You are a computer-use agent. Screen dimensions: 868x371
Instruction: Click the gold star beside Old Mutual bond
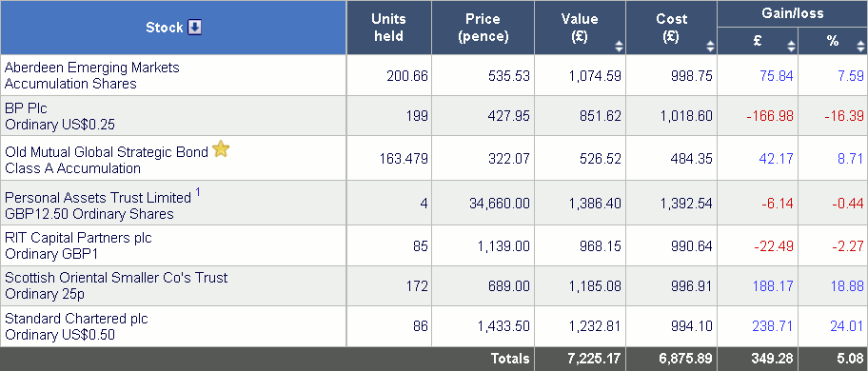coord(220,148)
